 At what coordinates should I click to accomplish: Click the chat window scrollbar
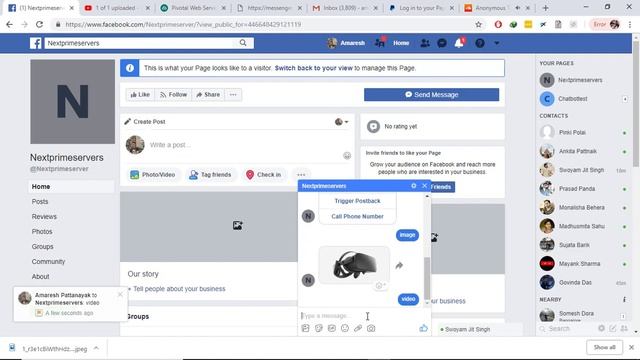point(427,279)
